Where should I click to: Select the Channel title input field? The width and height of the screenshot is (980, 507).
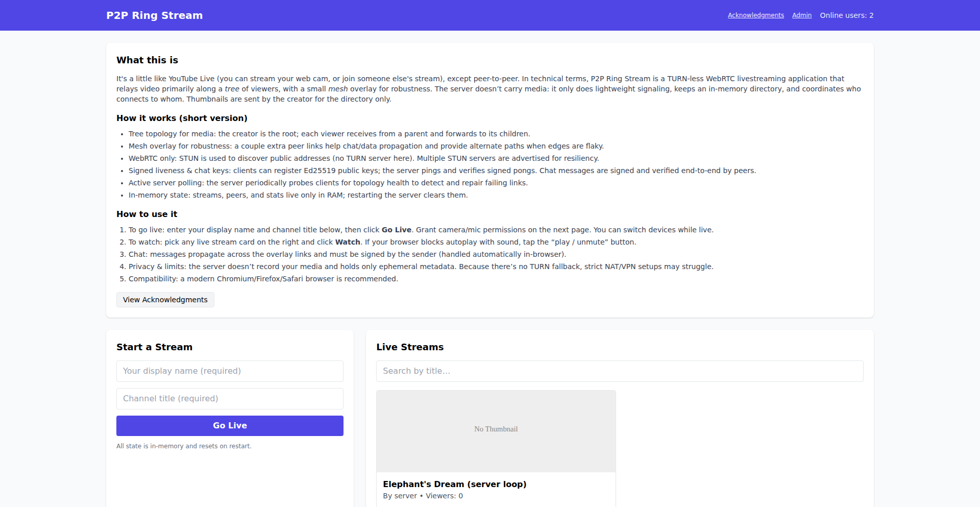(x=229, y=398)
